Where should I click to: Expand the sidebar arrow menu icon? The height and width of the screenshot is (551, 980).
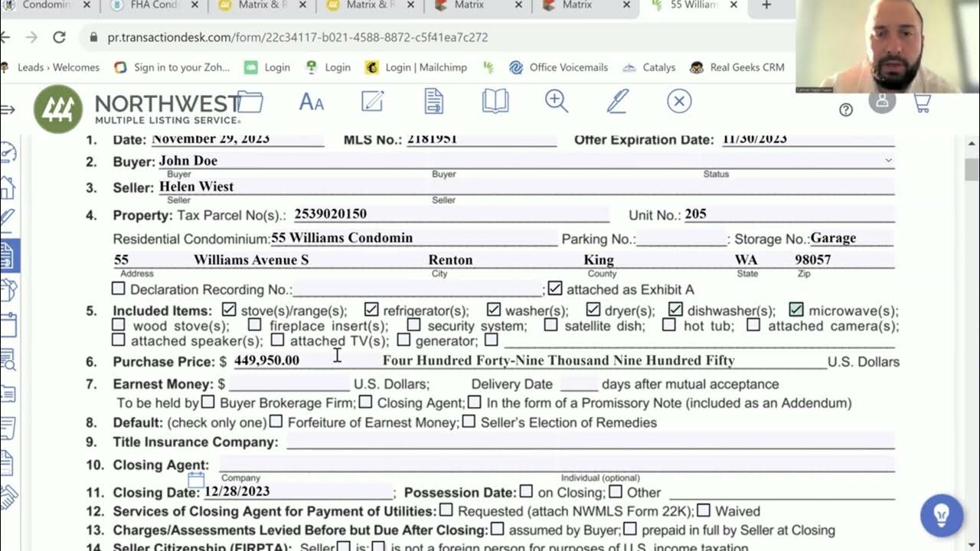(x=7, y=110)
